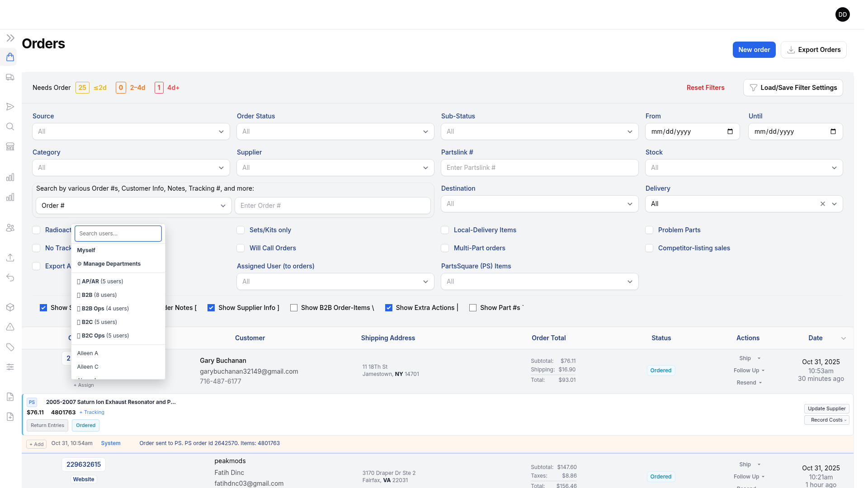
Task: Select Myself in the user list
Action: pos(118,250)
